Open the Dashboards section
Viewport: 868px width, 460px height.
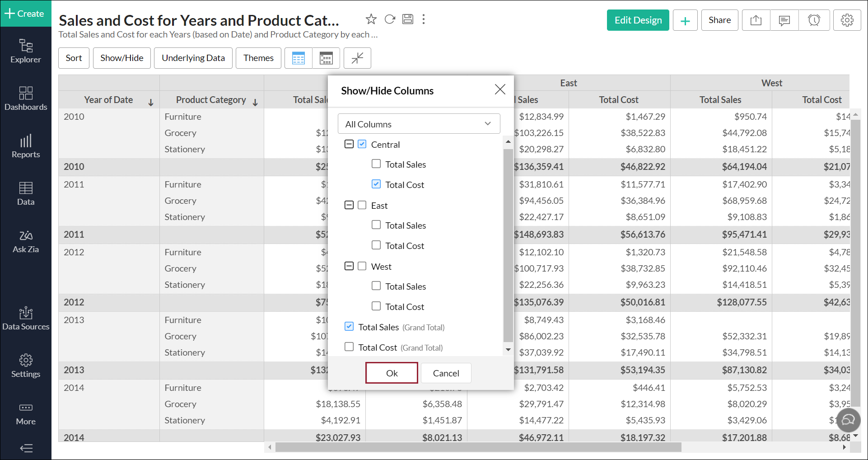pos(26,99)
